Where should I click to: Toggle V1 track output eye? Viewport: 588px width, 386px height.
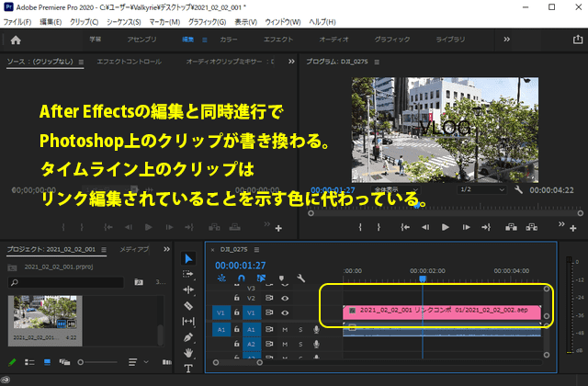(x=285, y=312)
